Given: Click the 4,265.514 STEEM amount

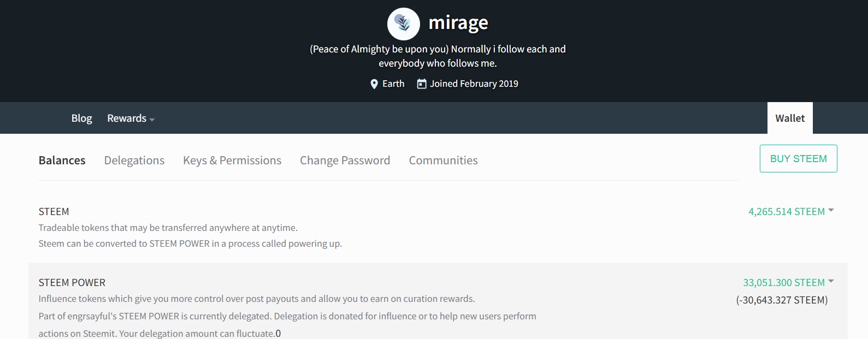Looking at the screenshot, I should point(787,212).
